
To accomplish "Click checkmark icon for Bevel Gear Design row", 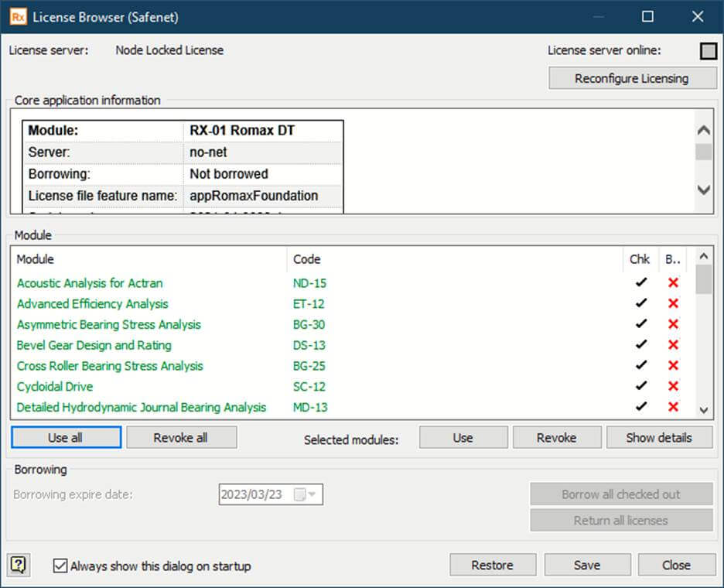I will (x=640, y=345).
